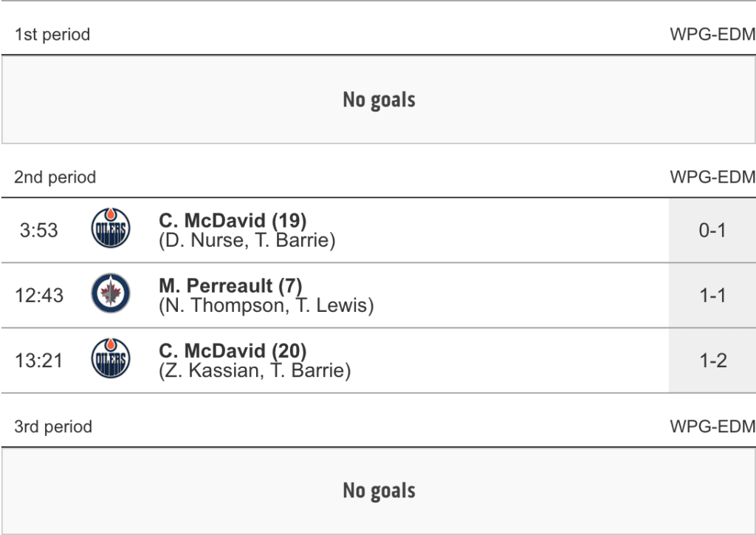Click the 1-2 score cell
Image resolution: width=756 pixels, height=535 pixels.
[712, 361]
